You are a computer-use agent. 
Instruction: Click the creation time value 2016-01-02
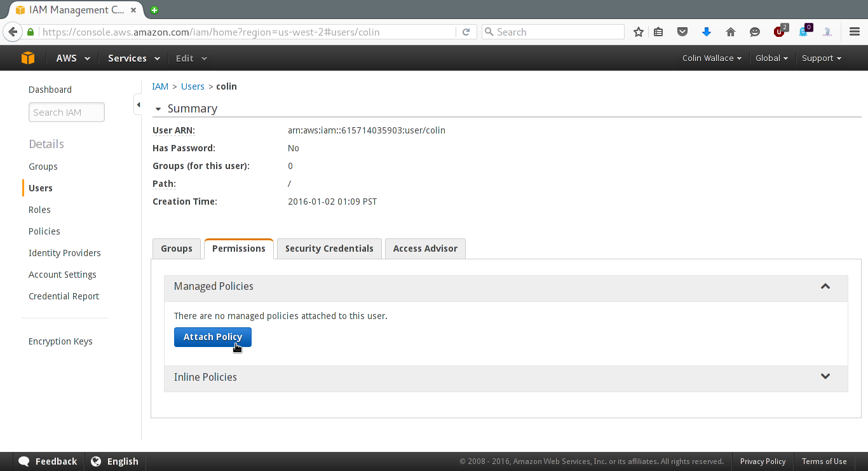click(332, 201)
